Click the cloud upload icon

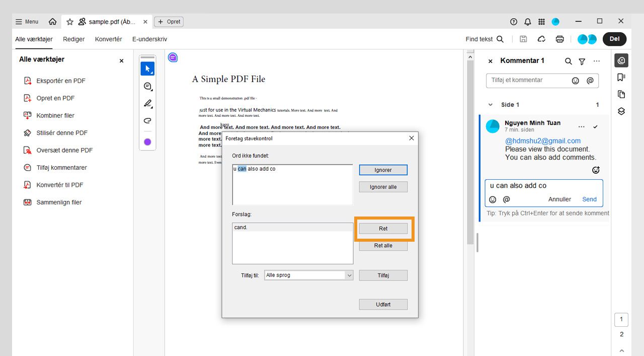(541, 39)
